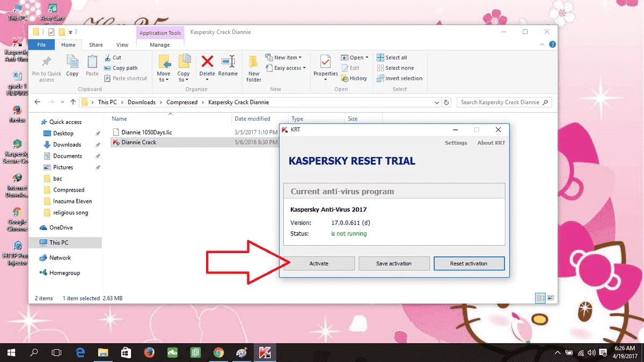The height and width of the screenshot is (362, 644).
Task: Click the Task View taskbar button
Action: tap(56, 352)
